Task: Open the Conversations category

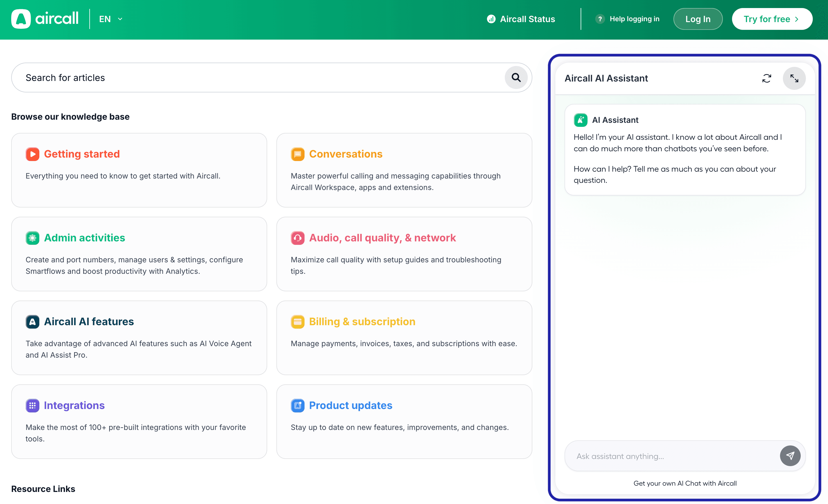Action: click(345, 154)
